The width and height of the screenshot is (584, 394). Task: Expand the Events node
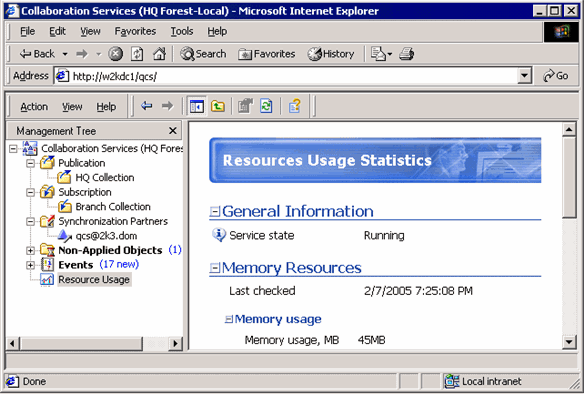point(31,265)
